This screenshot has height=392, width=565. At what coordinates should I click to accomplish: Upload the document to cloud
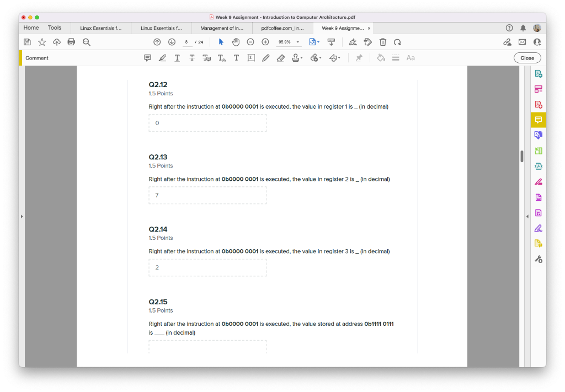[x=57, y=42]
